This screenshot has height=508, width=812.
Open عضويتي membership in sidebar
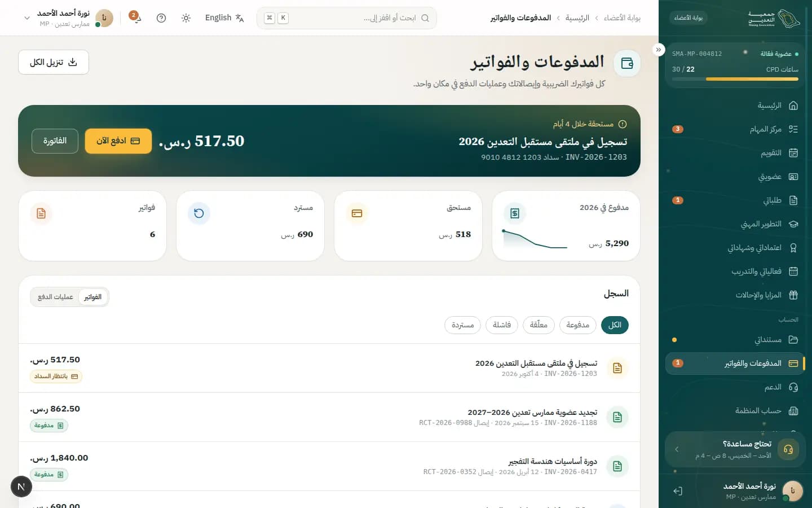point(735,177)
